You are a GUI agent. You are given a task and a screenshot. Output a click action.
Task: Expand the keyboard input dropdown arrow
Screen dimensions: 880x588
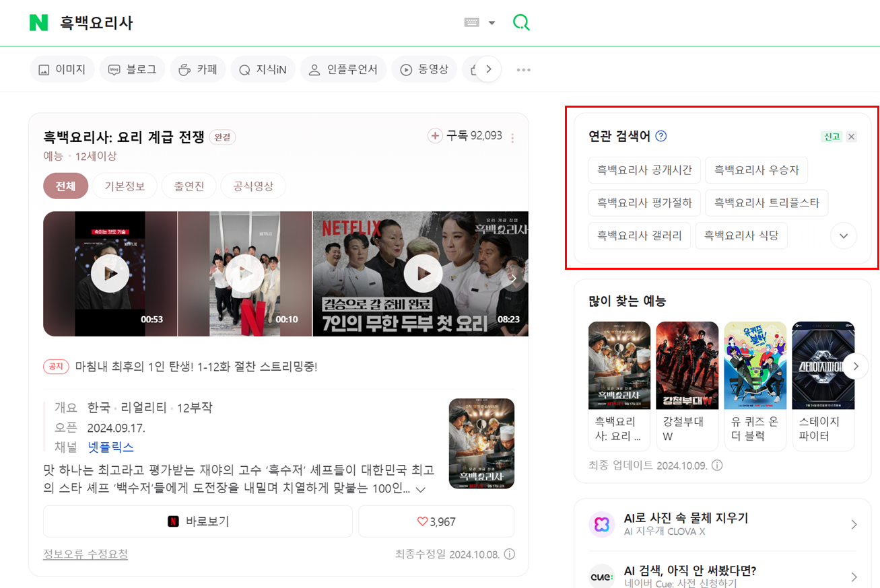pyautogui.click(x=492, y=23)
